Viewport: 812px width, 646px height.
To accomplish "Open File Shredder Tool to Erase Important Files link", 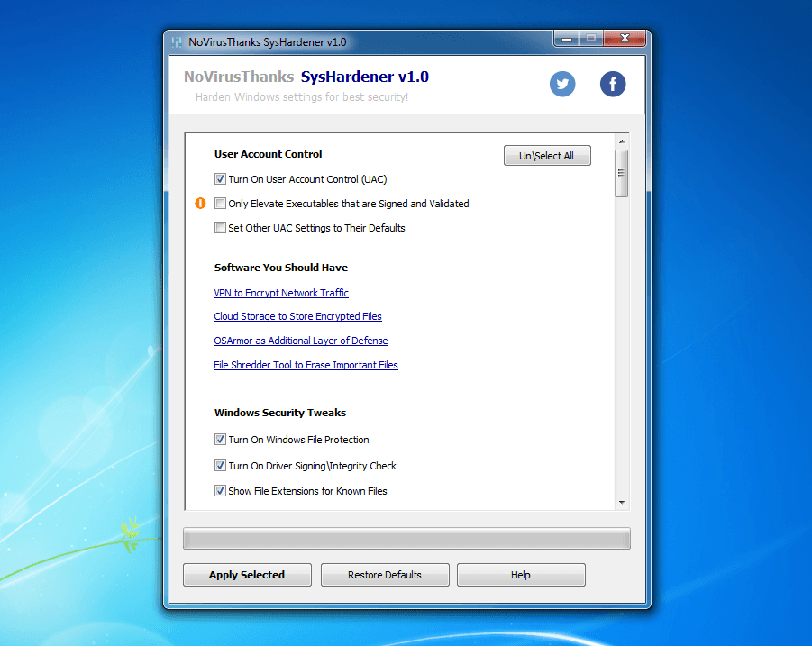I will [306, 365].
